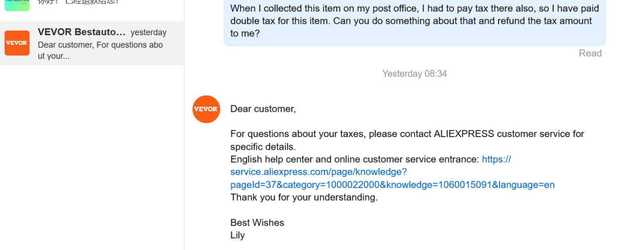Click the 'Read' status under the sent message
Viewport: 644px width, 250px height.
pos(590,53)
